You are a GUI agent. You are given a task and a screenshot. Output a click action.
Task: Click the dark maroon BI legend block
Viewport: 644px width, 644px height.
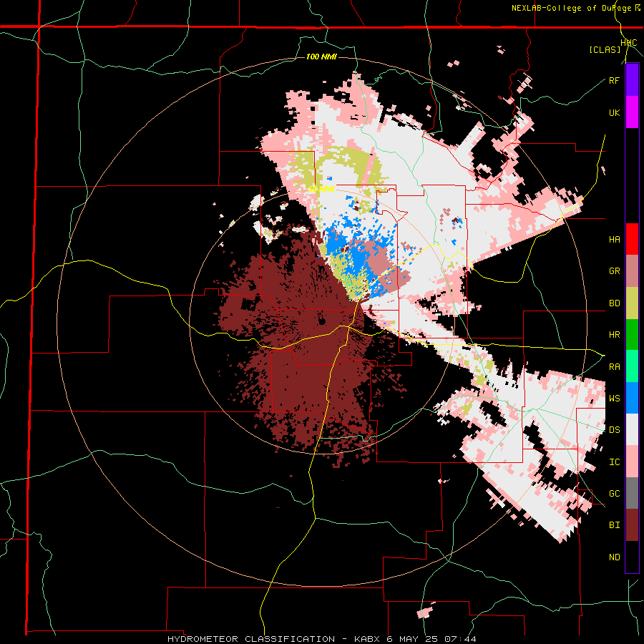coord(632,525)
